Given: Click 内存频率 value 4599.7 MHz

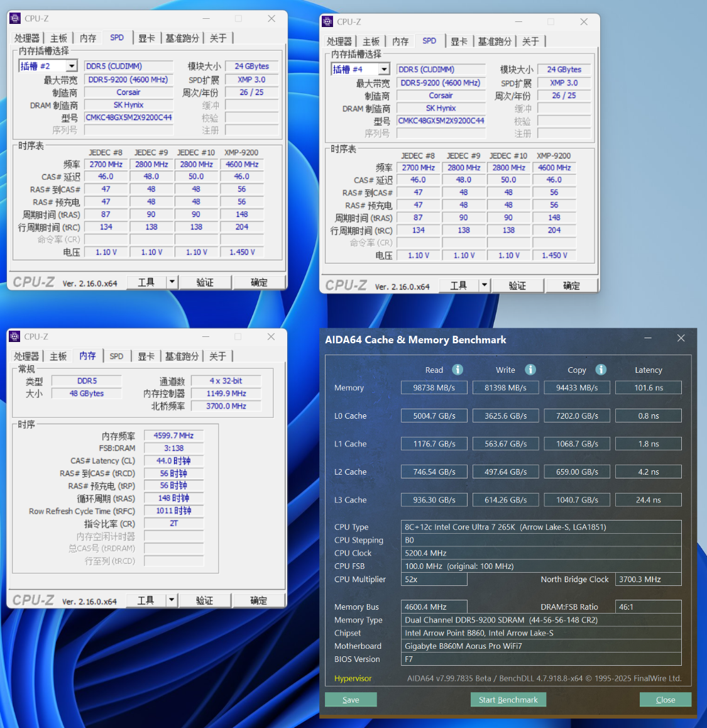Looking at the screenshot, I should coord(173,435).
